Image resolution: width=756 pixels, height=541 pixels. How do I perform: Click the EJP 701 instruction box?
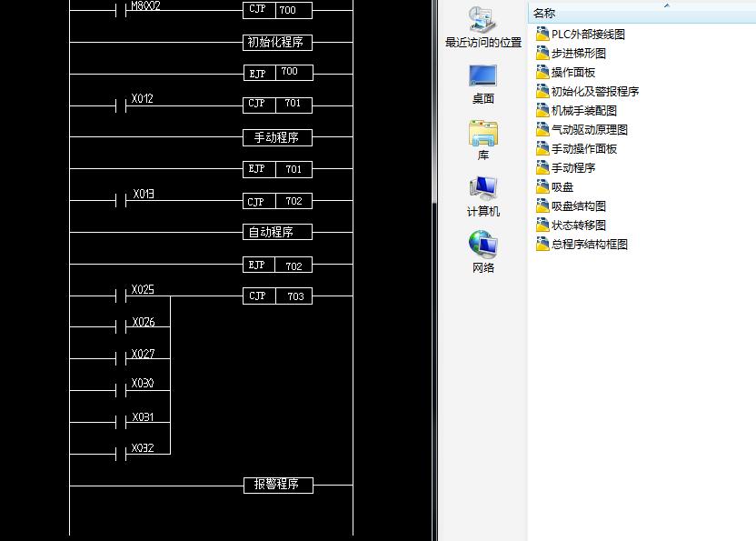[x=277, y=169]
